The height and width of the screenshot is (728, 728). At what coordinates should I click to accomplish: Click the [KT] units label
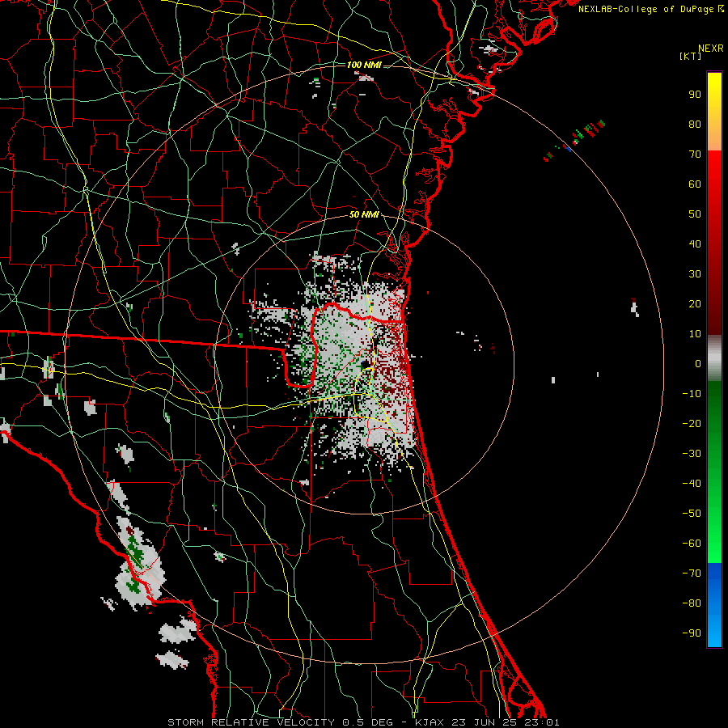(691, 56)
